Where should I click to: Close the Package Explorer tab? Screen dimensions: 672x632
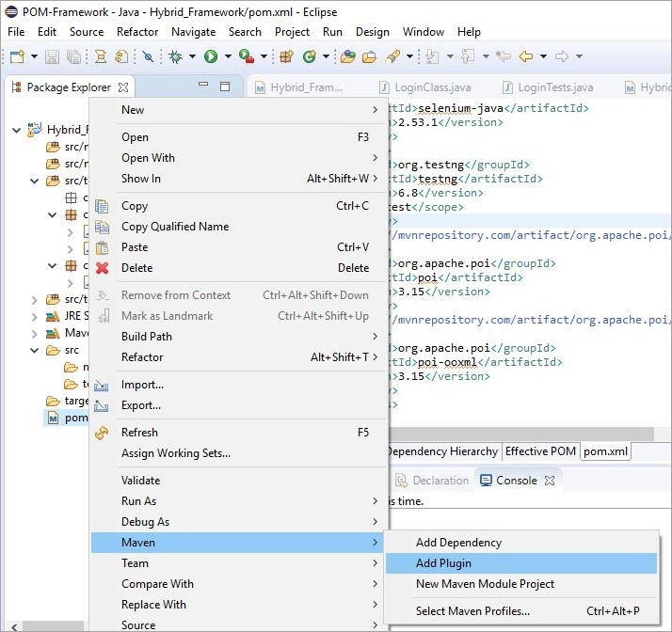(x=123, y=87)
